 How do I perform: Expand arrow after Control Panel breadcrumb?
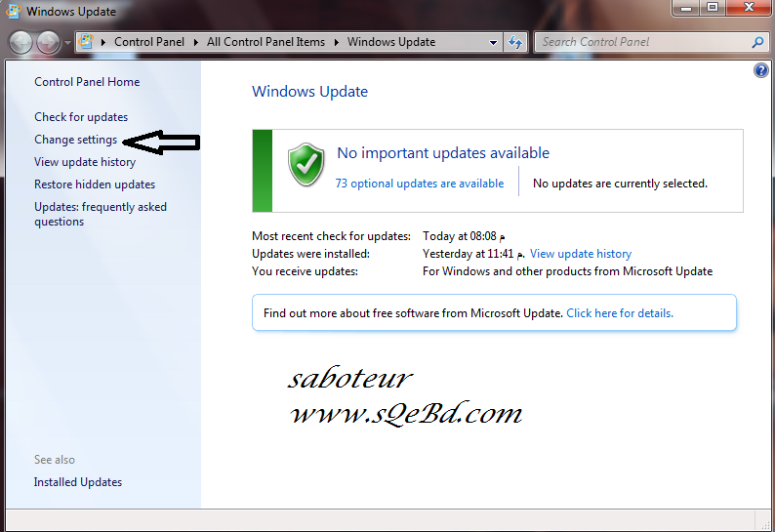[196, 42]
